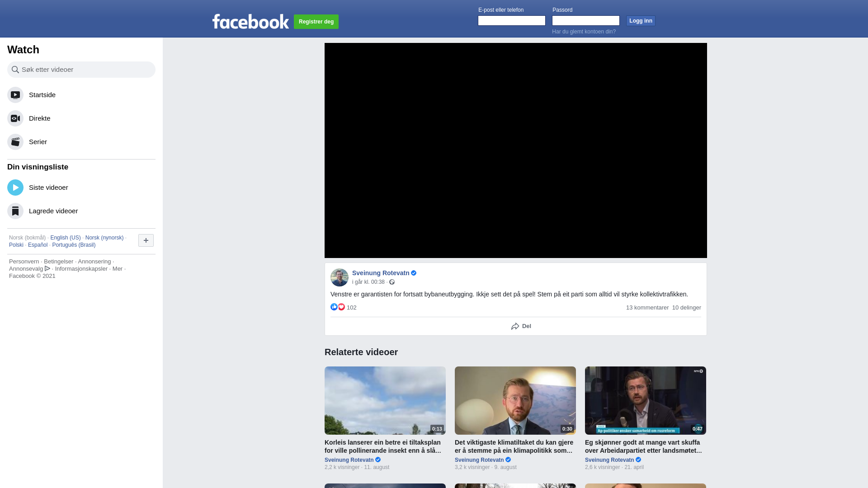
Task: Switch language to Português (Brasil)
Action: tap(74, 245)
